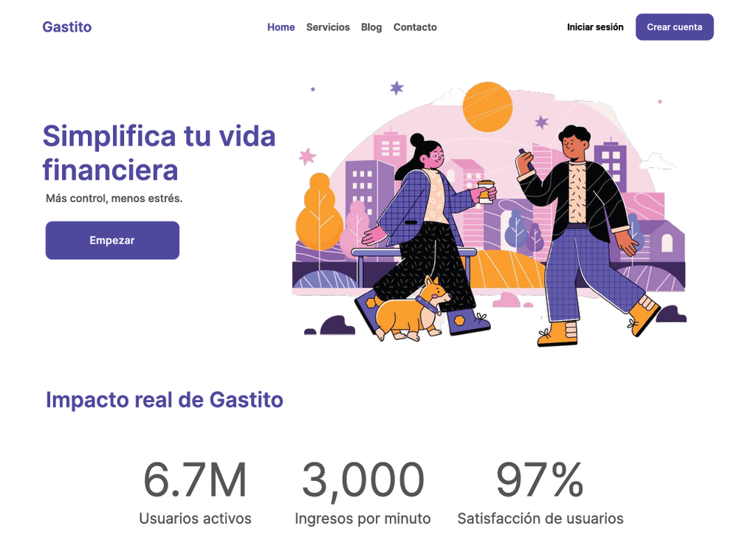Click the Empezar button
756x557 pixels.
(112, 241)
